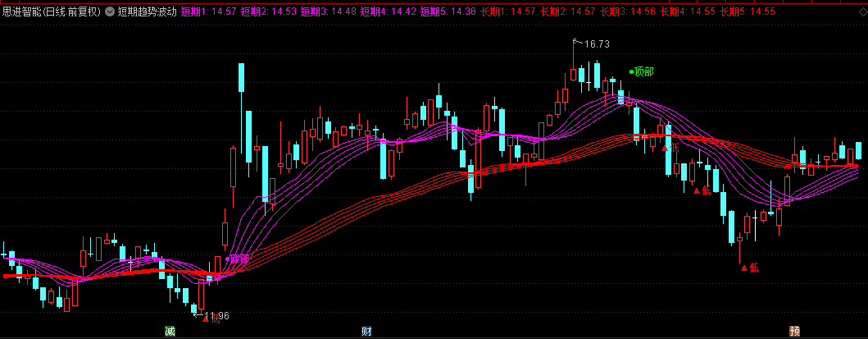Click the 长期4: 14.55 value
Screen dimensions: 868x339
point(687,11)
